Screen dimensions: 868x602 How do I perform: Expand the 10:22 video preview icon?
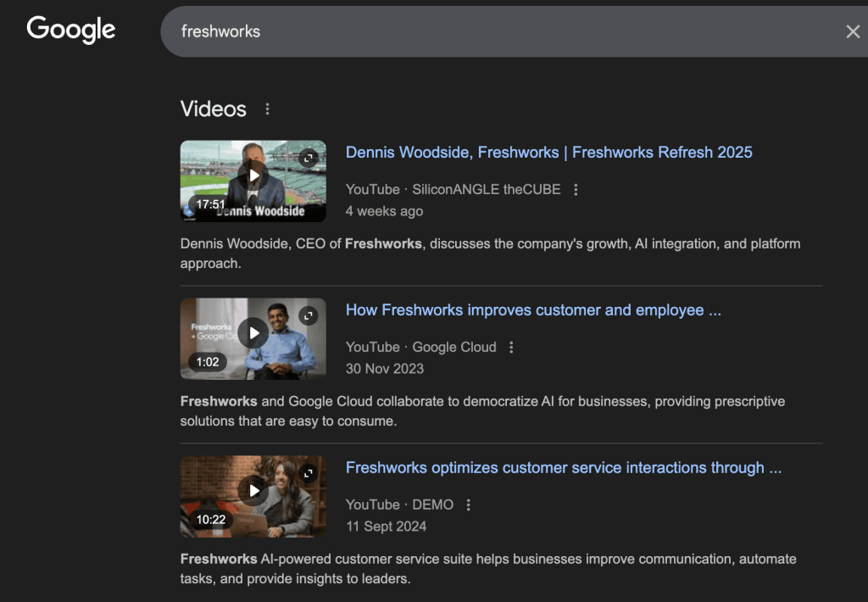pyautogui.click(x=309, y=473)
